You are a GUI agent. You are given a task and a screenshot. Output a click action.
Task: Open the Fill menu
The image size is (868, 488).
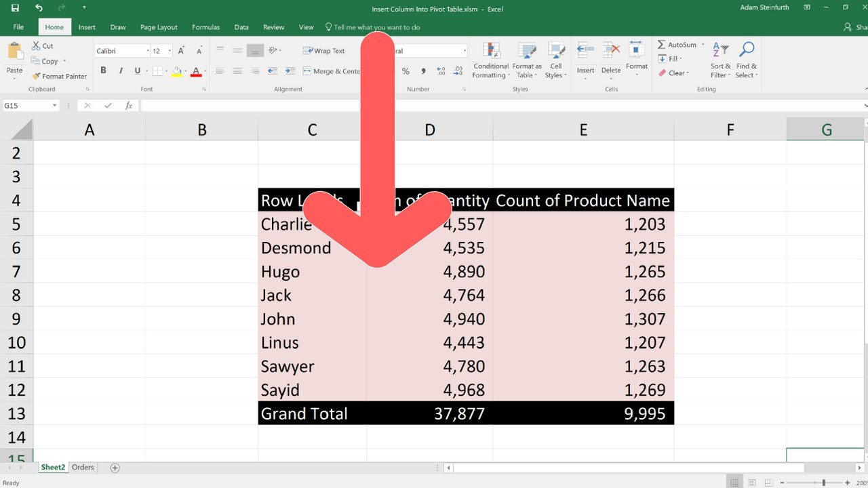[x=671, y=59]
